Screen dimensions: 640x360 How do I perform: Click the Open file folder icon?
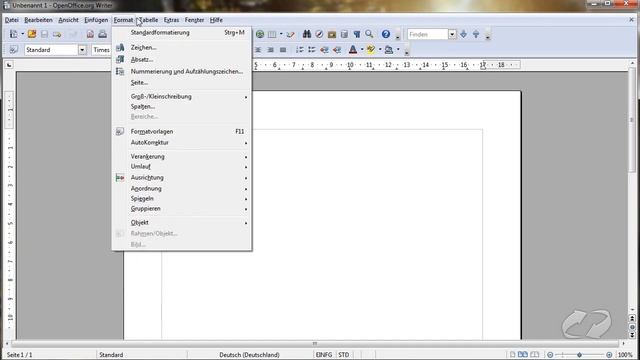point(32,34)
